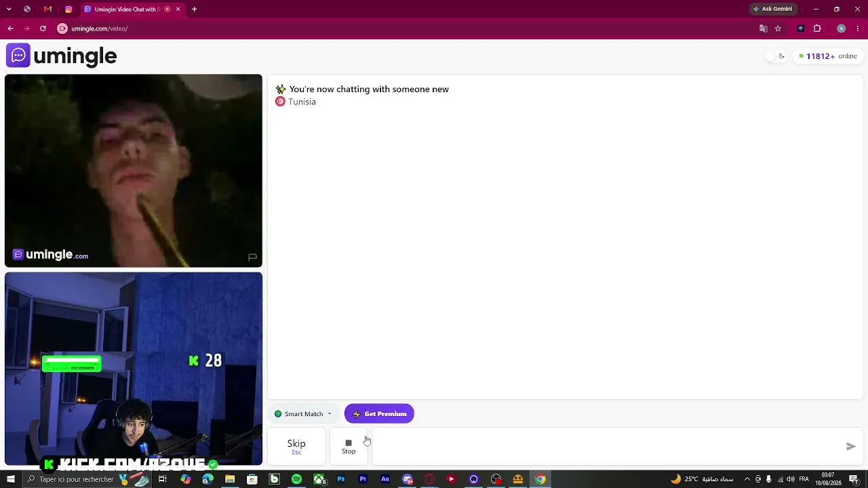Viewport: 868px width, 488px height.
Task: Select the Umingle Video Chat tab
Action: point(132,9)
